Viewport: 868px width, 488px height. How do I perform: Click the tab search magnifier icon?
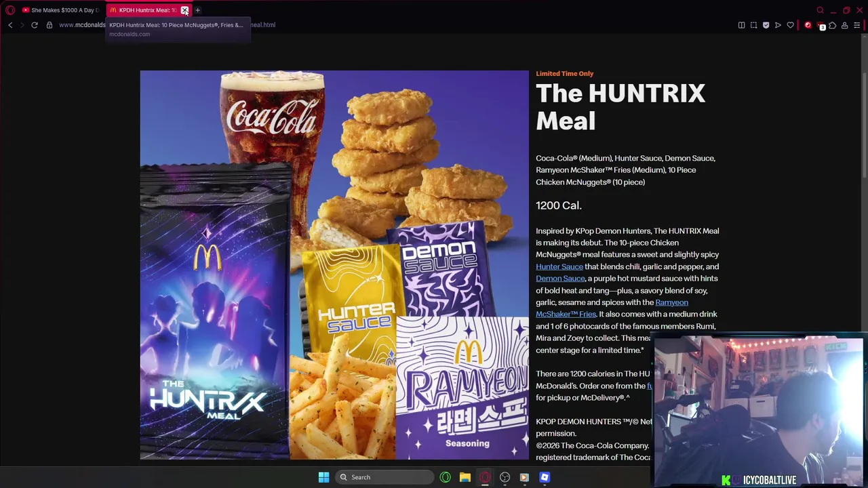click(x=820, y=10)
